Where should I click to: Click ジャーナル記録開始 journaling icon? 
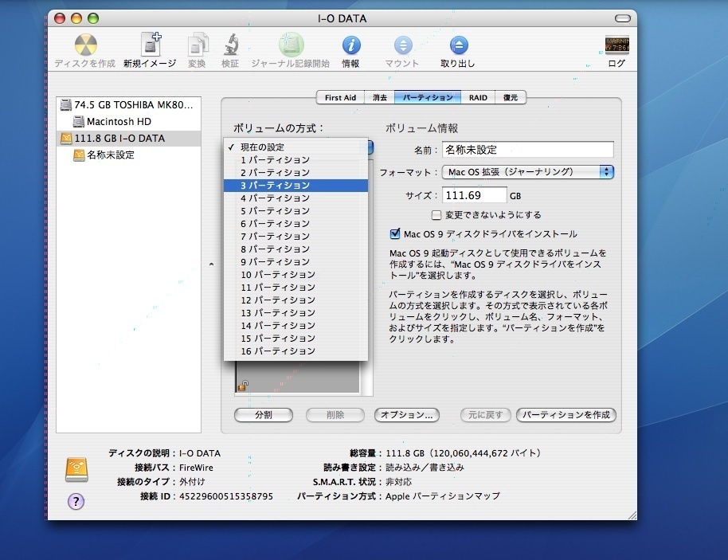291,45
